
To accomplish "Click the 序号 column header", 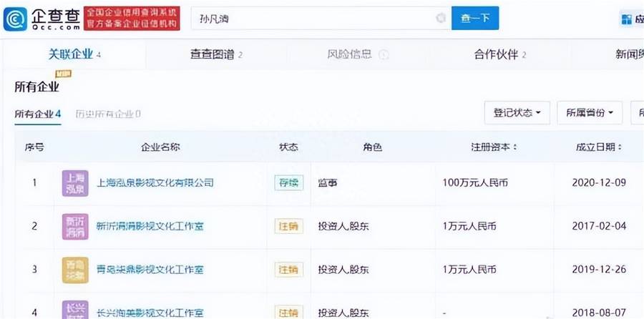I will [x=34, y=147].
